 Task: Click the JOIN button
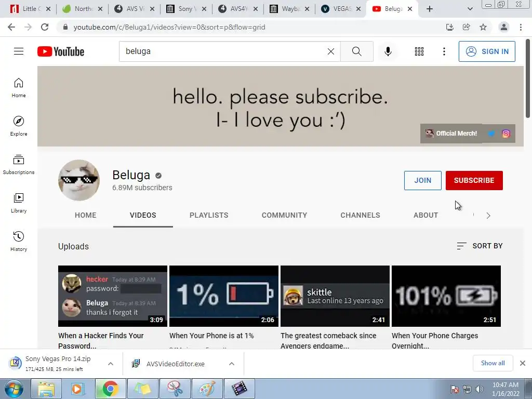tap(423, 180)
